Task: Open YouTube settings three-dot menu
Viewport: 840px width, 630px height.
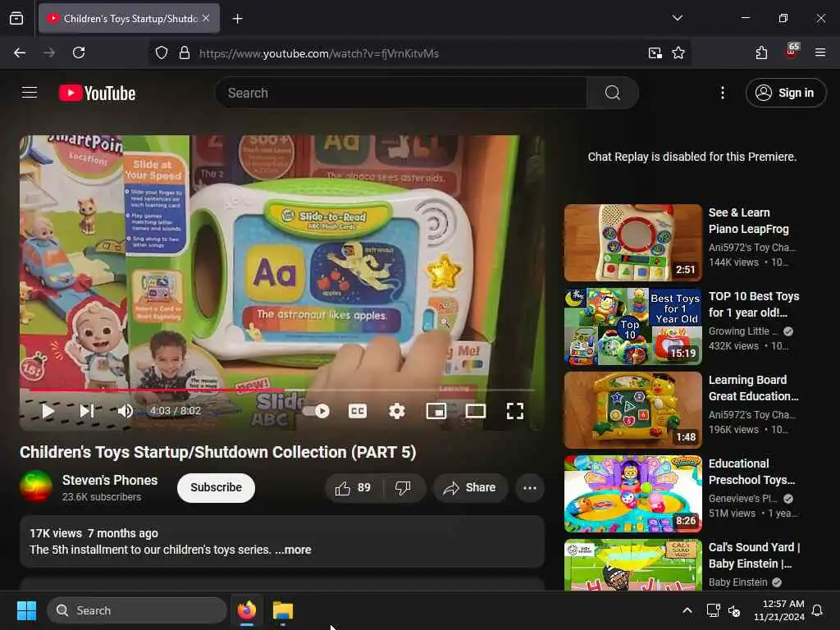Action: (x=722, y=93)
